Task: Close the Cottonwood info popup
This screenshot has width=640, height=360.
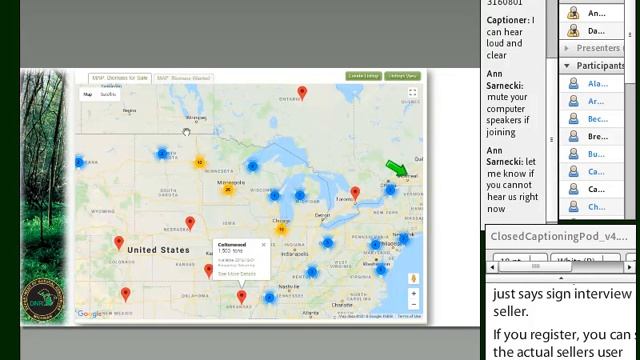Action: [x=263, y=244]
